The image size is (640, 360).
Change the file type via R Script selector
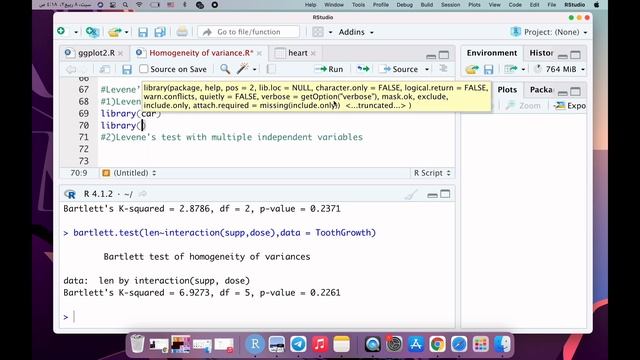pos(432,173)
